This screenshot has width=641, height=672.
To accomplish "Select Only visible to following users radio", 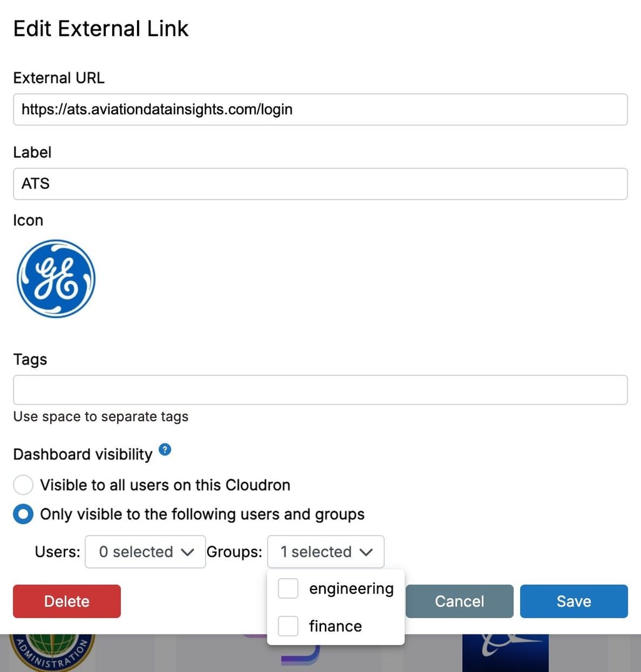I will click(x=23, y=515).
